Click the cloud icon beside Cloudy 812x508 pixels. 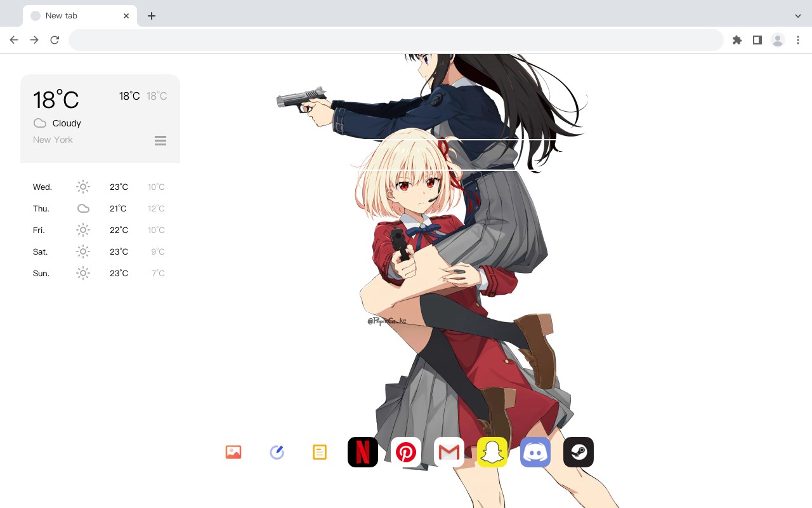click(40, 123)
